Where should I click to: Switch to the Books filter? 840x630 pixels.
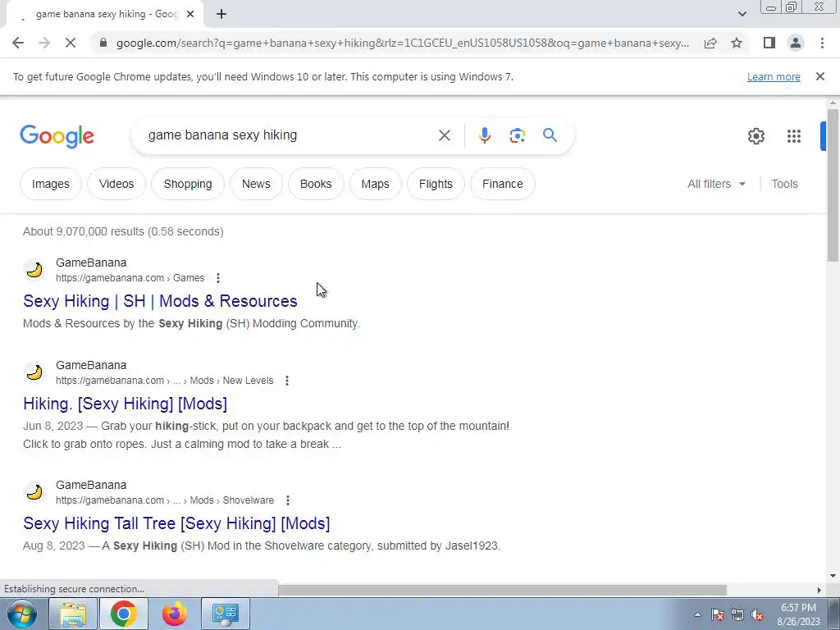pos(316,184)
